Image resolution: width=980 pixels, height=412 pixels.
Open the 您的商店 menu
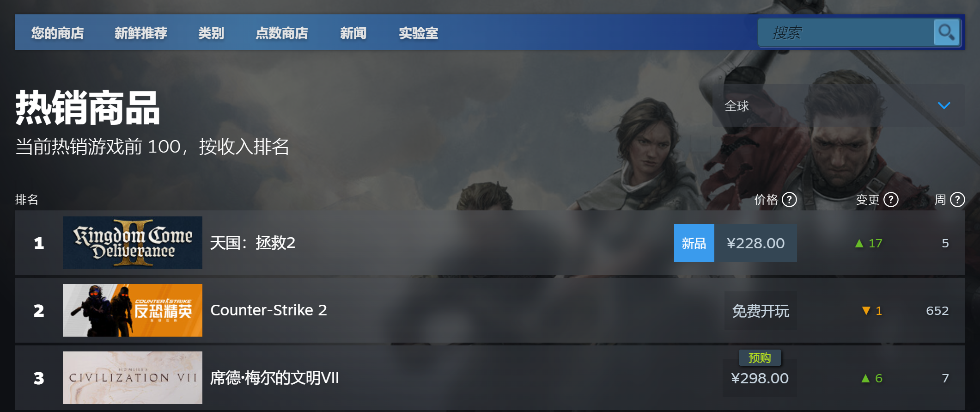[58, 33]
